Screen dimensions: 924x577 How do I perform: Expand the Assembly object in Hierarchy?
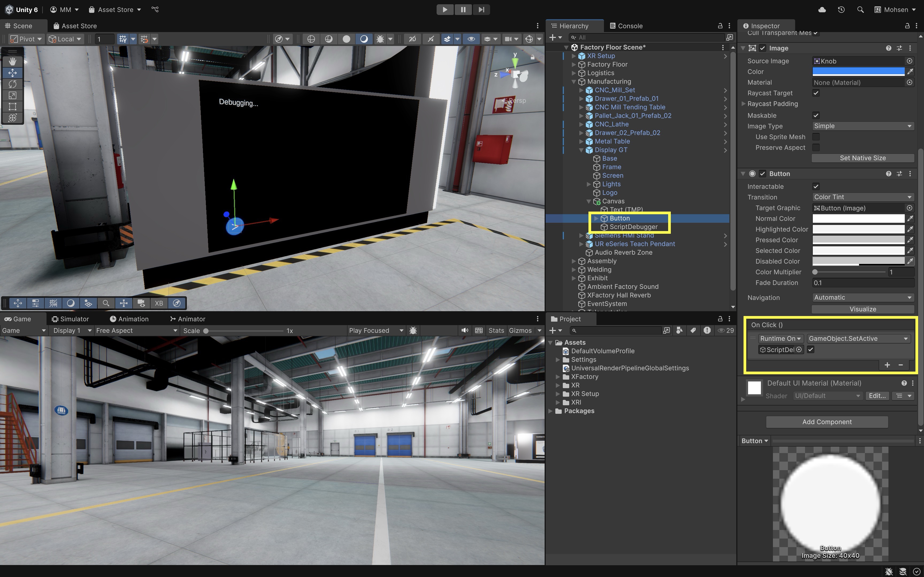tap(573, 261)
